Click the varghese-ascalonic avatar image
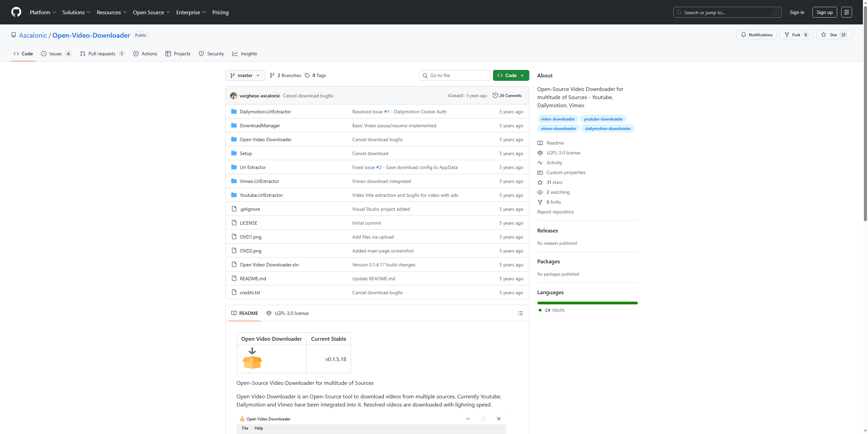Image resolution: width=868 pixels, height=434 pixels. coord(234,96)
